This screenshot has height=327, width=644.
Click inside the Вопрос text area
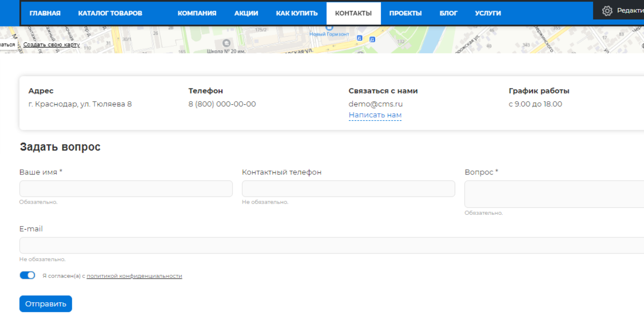(554, 194)
